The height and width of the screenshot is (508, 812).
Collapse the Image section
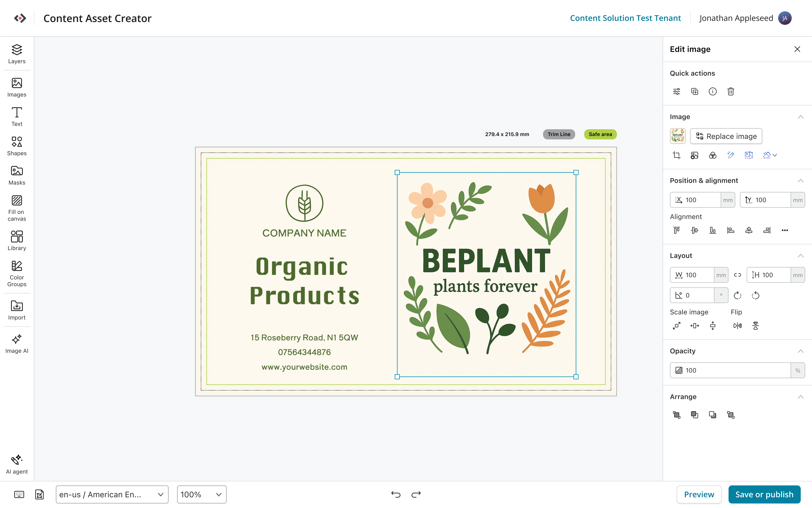[801, 117]
